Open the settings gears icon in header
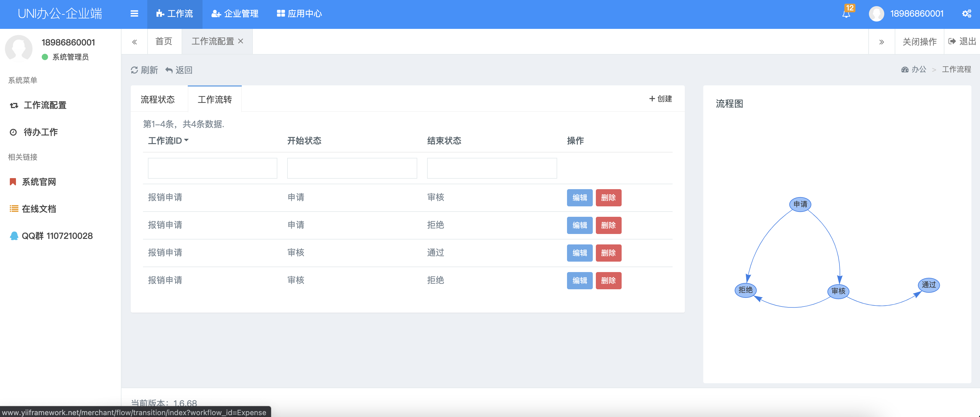This screenshot has height=417, width=980. pyautogui.click(x=966, y=14)
